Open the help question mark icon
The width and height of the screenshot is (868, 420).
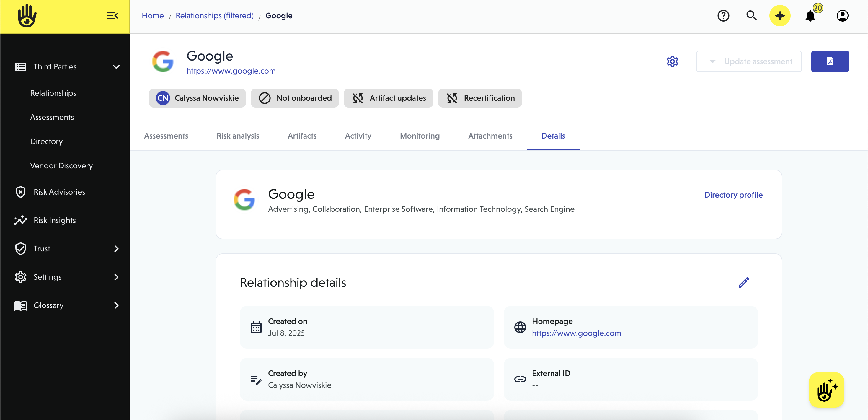coord(723,16)
